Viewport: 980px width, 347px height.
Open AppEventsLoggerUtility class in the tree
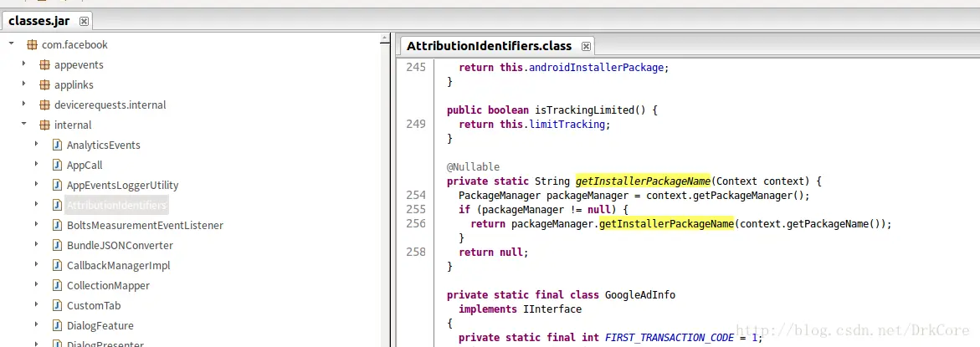tap(122, 185)
